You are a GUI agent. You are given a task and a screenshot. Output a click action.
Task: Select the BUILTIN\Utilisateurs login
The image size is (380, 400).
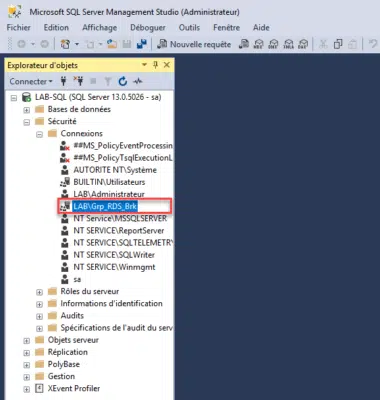pos(109,182)
